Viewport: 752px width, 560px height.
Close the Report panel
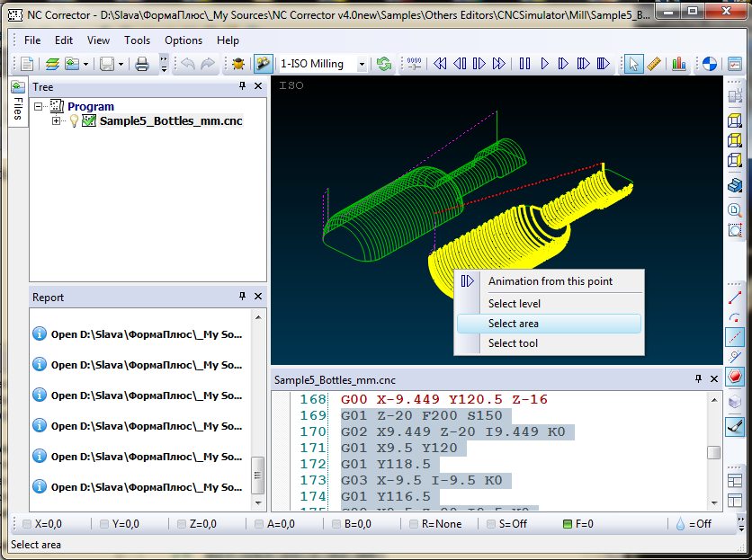(x=258, y=297)
